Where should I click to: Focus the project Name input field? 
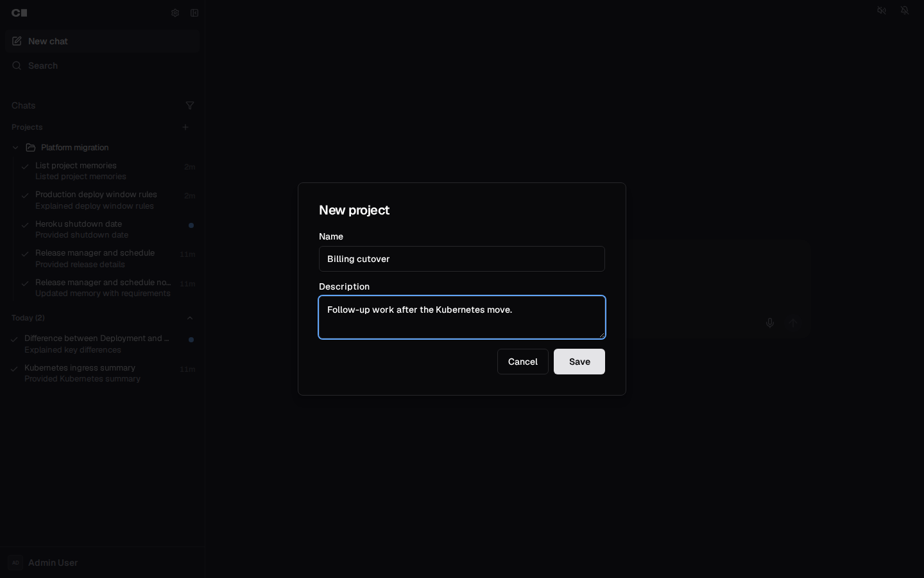461,259
